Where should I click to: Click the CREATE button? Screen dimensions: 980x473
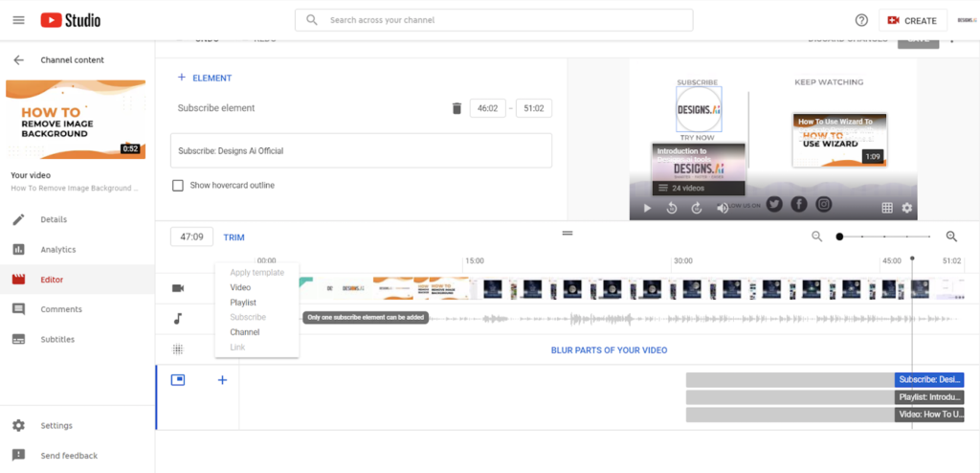tap(912, 20)
